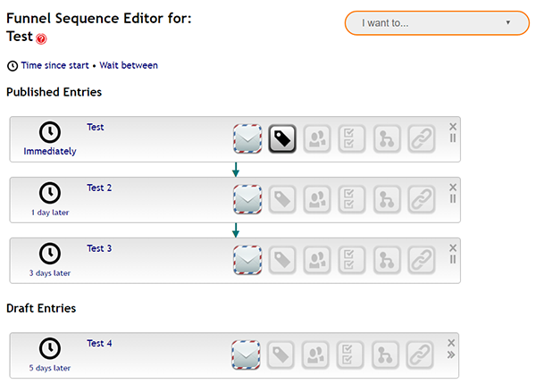The image size is (536, 392).
Task: Pause the Test 3 entry
Action: point(453,259)
